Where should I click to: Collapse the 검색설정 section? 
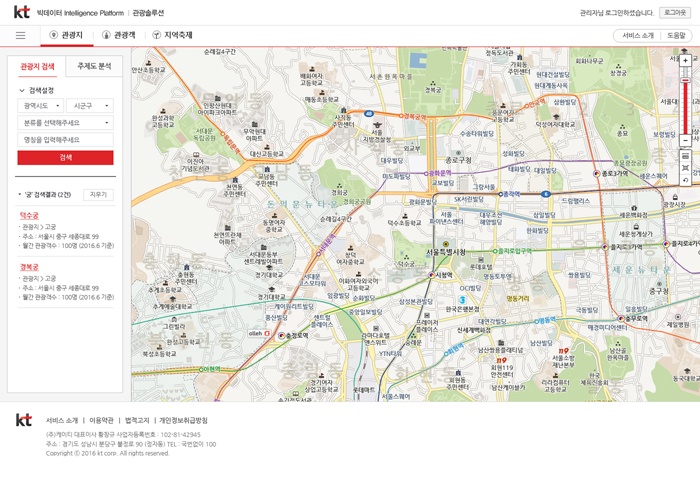pyautogui.click(x=22, y=90)
